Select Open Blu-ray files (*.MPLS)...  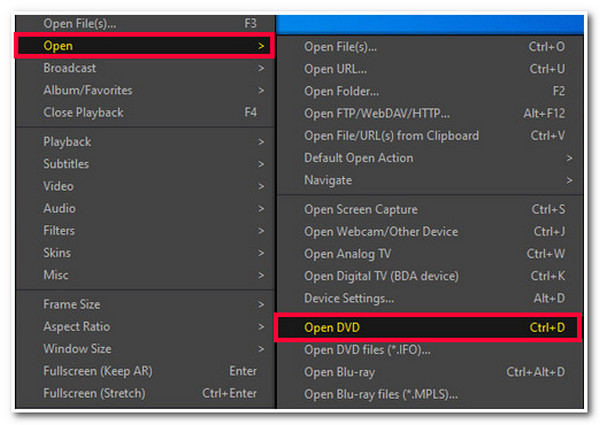429,394
